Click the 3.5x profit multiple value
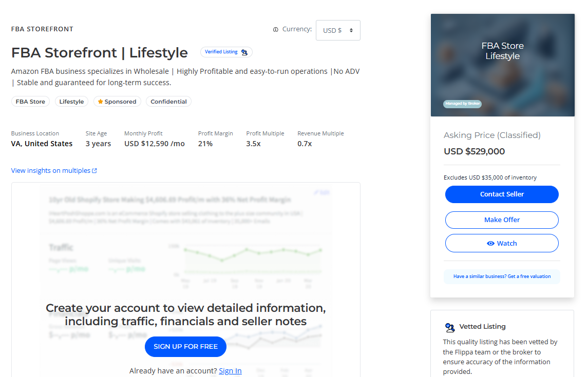Image resolution: width=588 pixels, height=377 pixels. click(x=254, y=144)
